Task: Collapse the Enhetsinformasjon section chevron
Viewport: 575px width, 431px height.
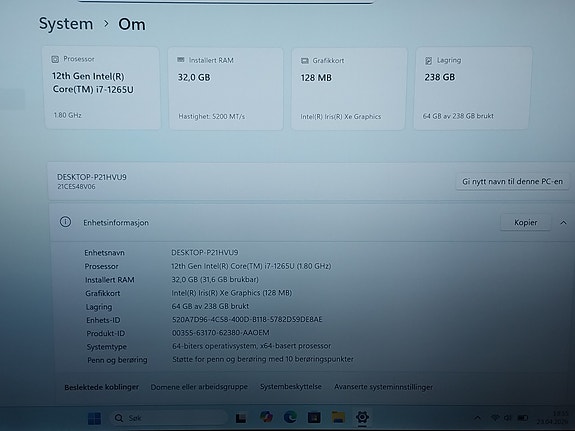Action: pos(563,223)
